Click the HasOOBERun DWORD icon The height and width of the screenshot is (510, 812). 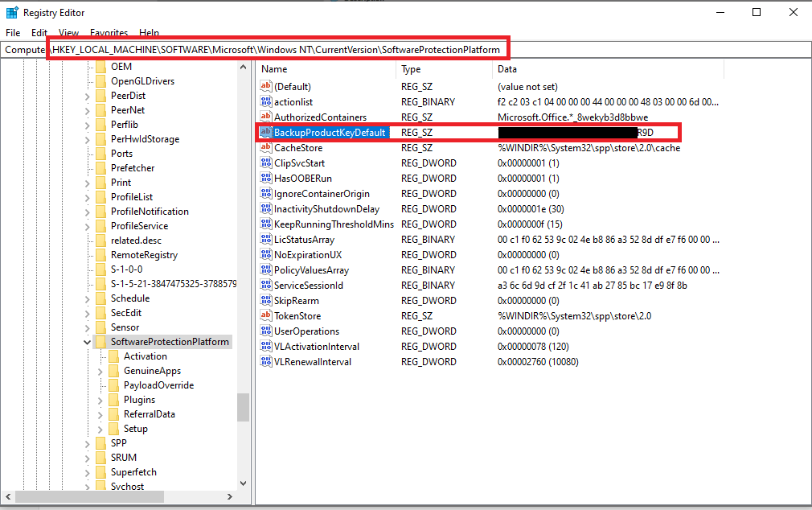click(265, 178)
